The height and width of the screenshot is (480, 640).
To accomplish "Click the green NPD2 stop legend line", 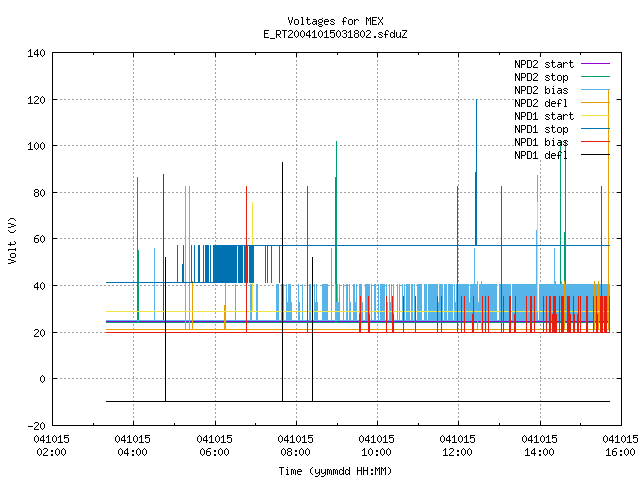I will (595, 77).
